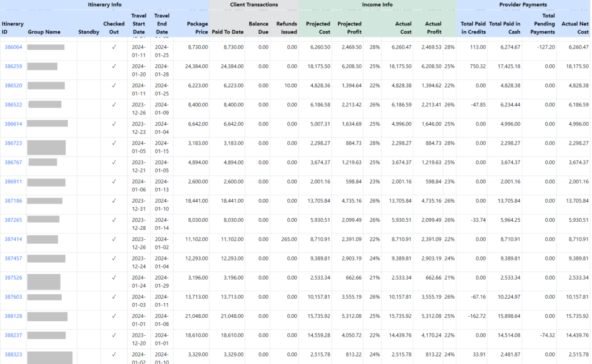Select the Refunds Issued column header
Screen dimensions: 592x364
287,28
